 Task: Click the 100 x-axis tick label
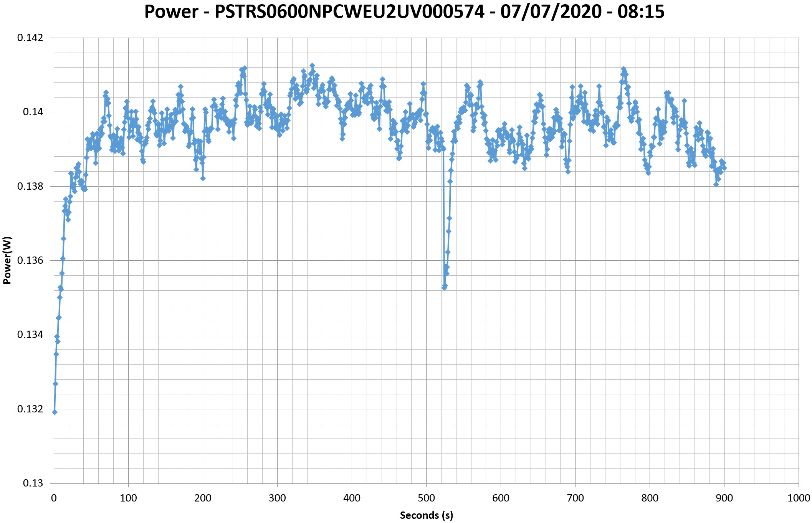128,498
